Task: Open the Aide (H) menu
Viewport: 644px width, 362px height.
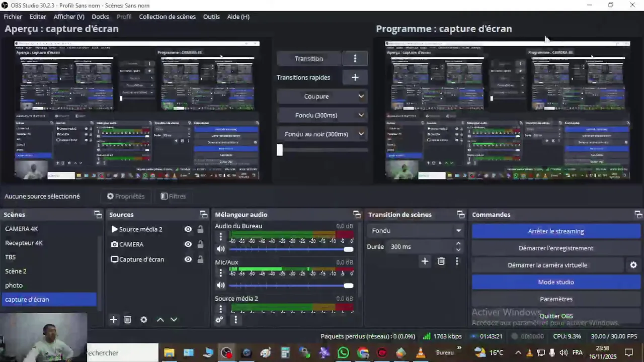Action: pos(238,17)
